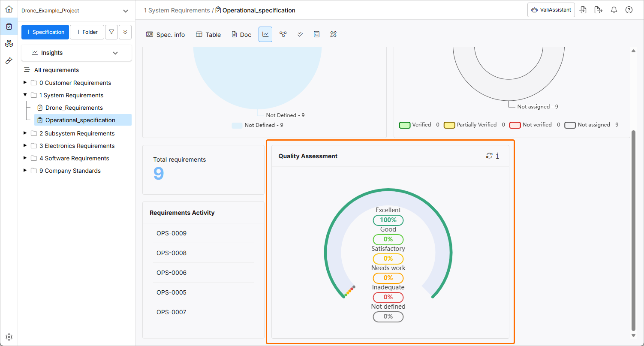Click the blue Not Defined legend swatch

click(x=237, y=125)
